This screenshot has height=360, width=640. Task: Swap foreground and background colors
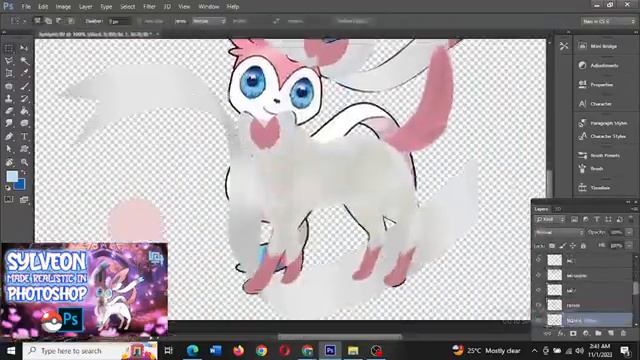tap(23, 173)
